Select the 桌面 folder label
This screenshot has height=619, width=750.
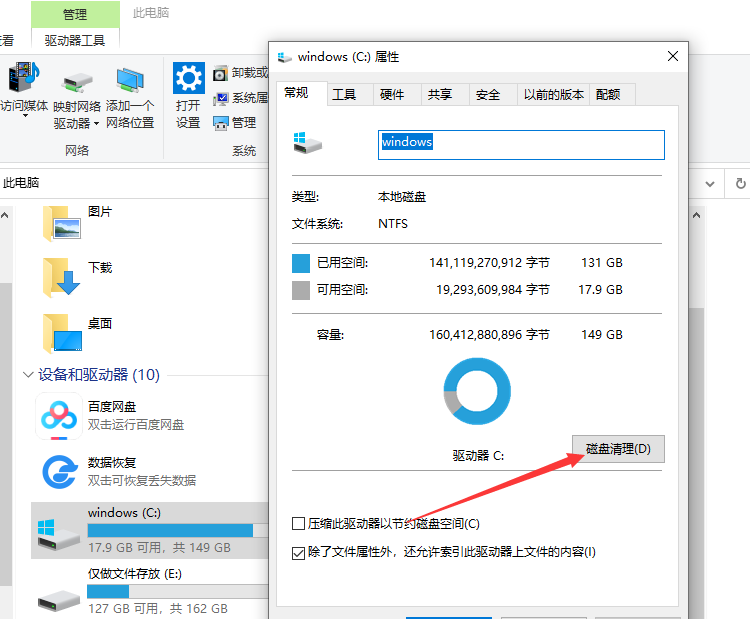click(100, 323)
